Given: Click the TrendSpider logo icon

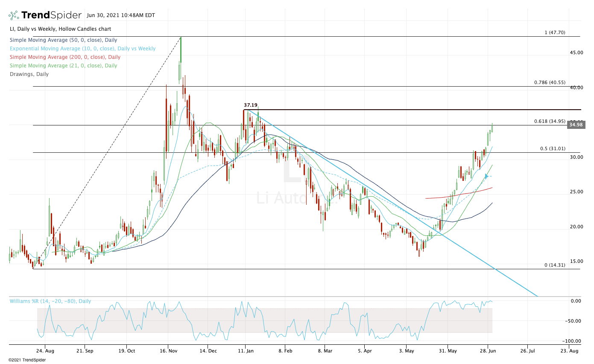Looking at the screenshot, I should pyautogui.click(x=14, y=15).
